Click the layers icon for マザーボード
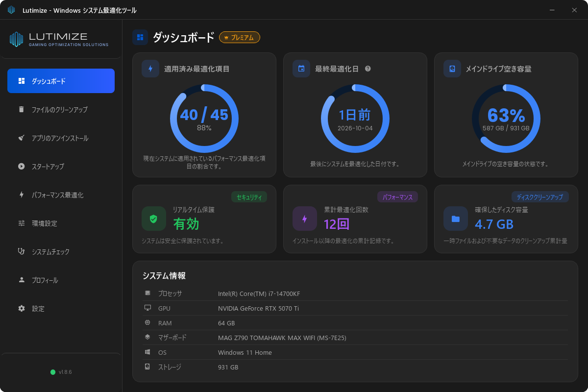This screenshot has height=392, width=588. tap(147, 337)
